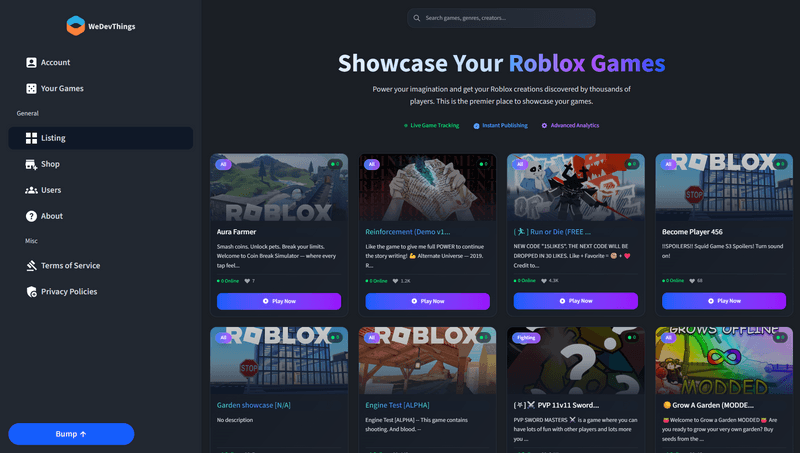Click Play Now for Become Player 456
The height and width of the screenshot is (453, 800).
(x=724, y=301)
